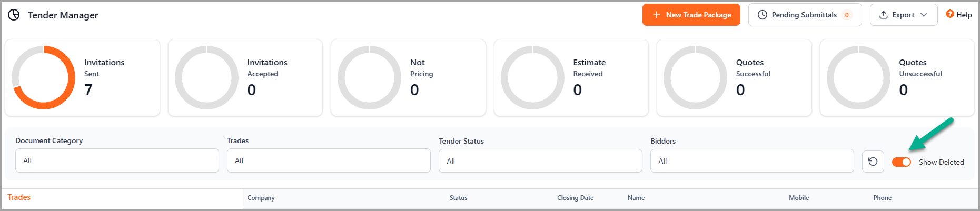Click the Tender Manager pie chart icon
This screenshot has height=211, width=980.
pyautogui.click(x=14, y=15)
